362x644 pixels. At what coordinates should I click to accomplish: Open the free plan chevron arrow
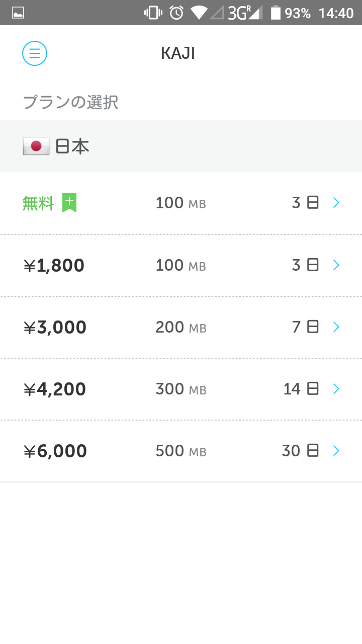coord(336,203)
